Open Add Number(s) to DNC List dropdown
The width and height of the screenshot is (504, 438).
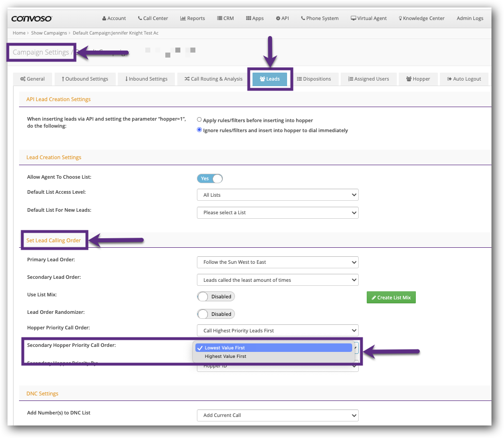pos(278,415)
